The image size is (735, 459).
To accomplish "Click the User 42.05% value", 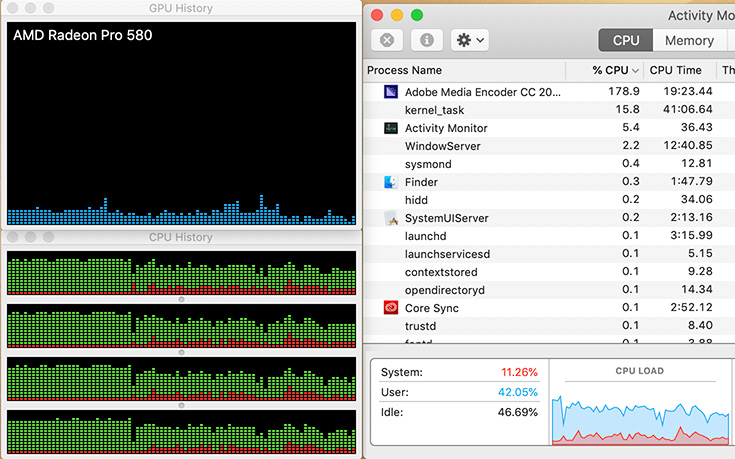I will 518,392.
